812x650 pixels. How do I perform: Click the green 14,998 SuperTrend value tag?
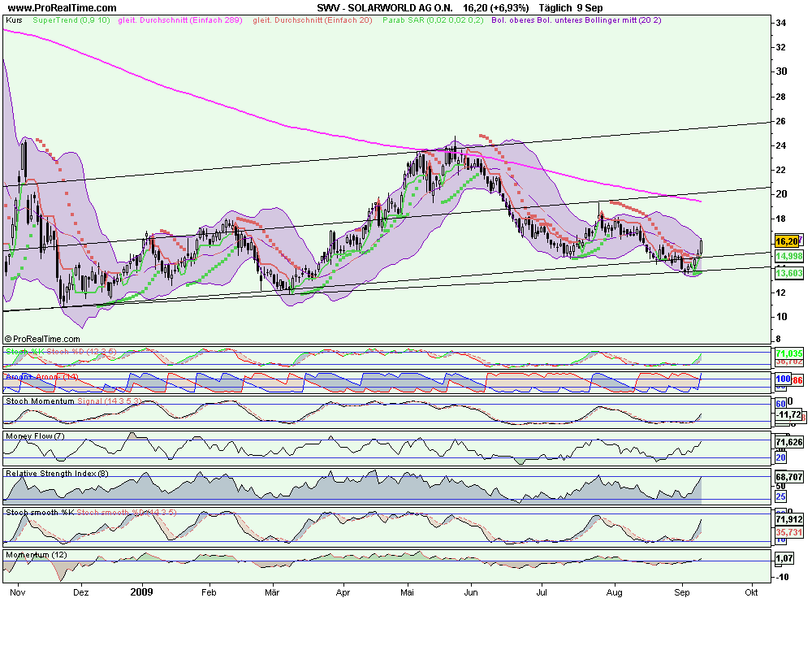click(x=788, y=256)
